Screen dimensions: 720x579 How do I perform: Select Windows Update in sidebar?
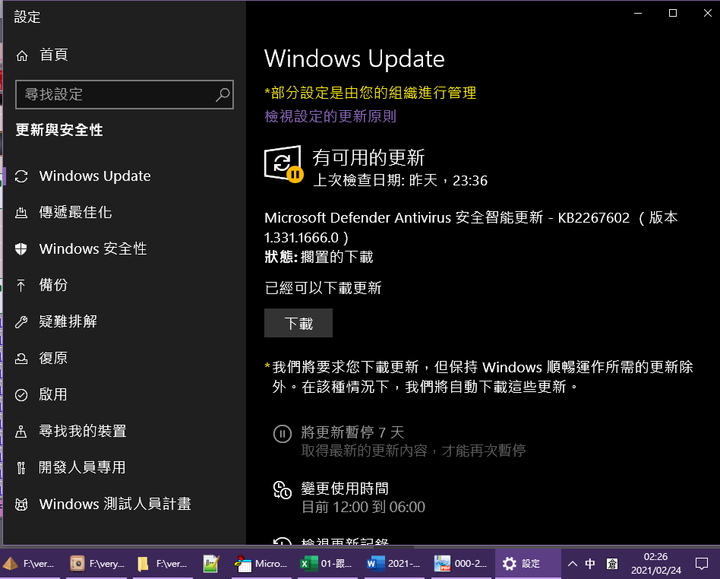click(95, 176)
